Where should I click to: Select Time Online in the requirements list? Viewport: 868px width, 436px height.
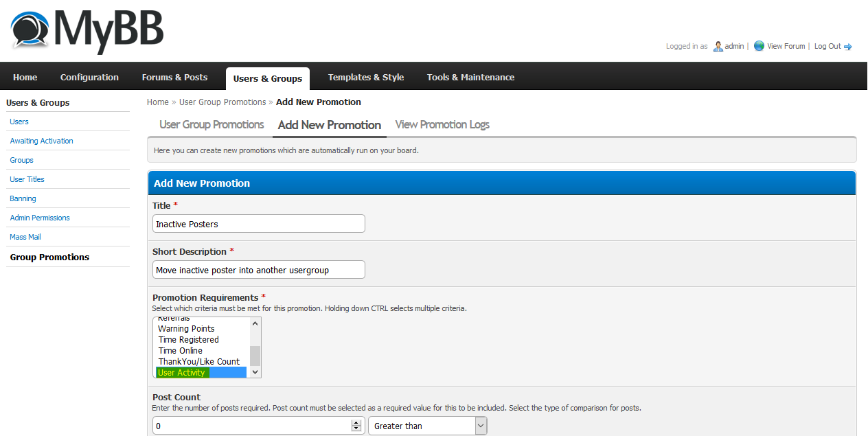tap(181, 350)
